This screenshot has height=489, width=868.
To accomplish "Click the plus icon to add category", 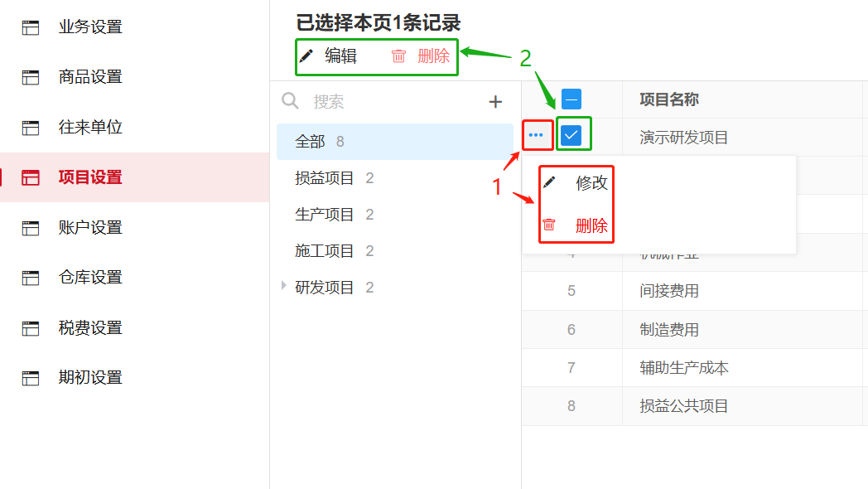I will [495, 102].
